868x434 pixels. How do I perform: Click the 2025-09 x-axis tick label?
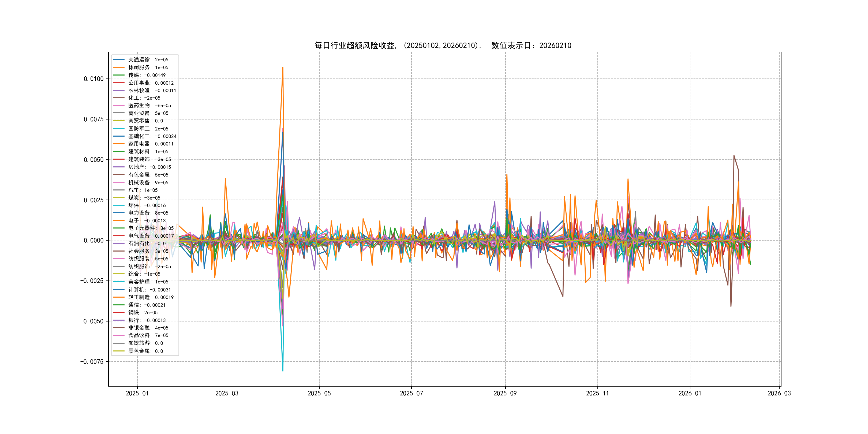505,393
